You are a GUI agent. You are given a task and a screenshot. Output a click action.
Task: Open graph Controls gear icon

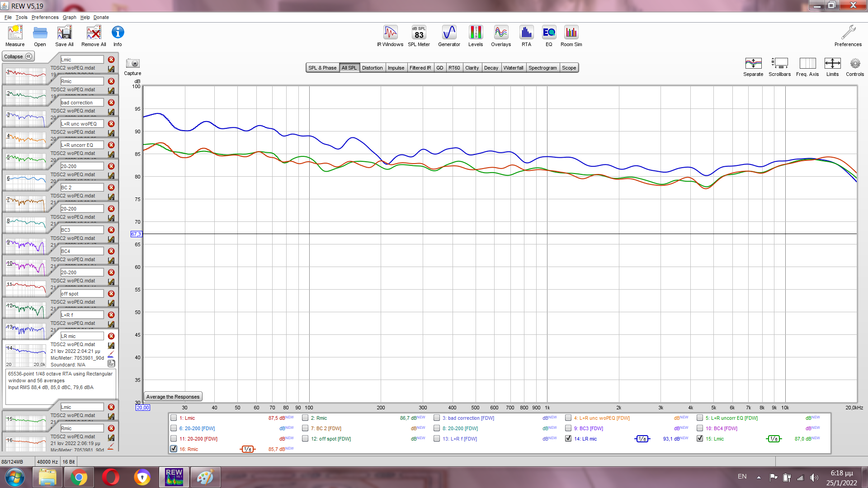click(x=854, y=64)
